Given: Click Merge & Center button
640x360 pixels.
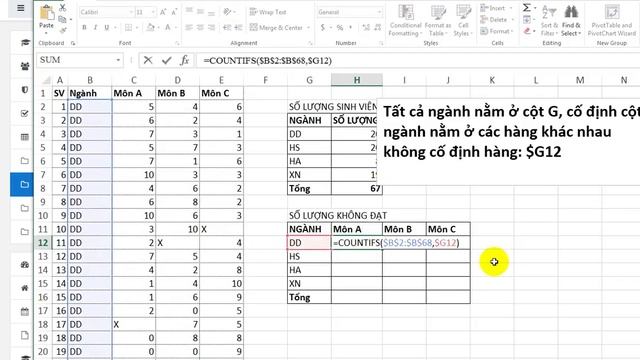Looking at the screenshot, I should [x=276, y=27].
